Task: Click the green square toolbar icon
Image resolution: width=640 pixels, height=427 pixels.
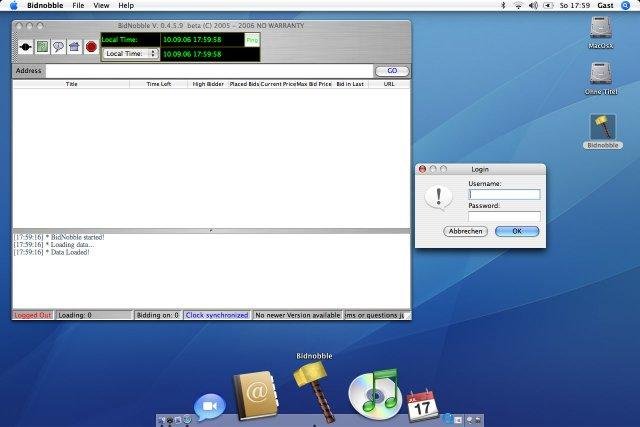Action: pyautogui.click(x=42, y=47)
